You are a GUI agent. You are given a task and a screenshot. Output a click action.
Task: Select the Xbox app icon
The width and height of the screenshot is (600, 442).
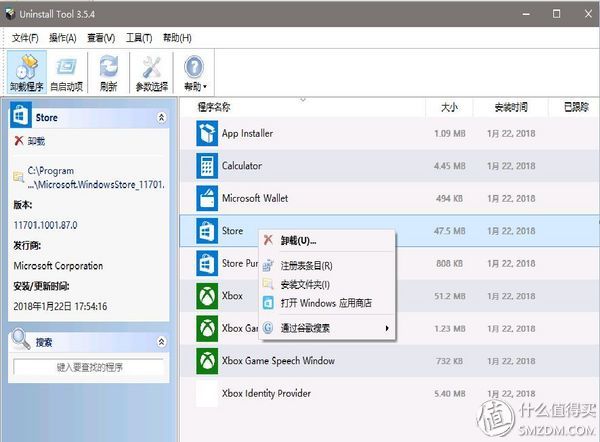pyautogui.click(x=207, y=296)
